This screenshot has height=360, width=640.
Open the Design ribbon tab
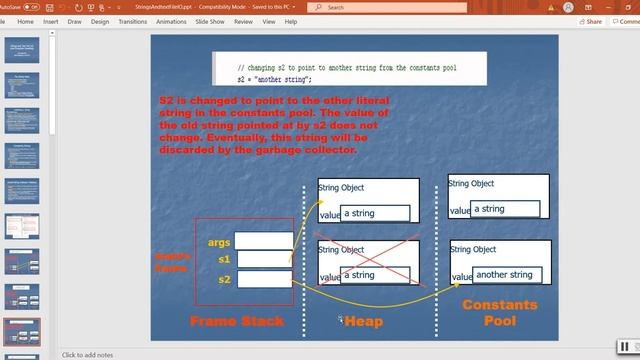coord(100,22)
